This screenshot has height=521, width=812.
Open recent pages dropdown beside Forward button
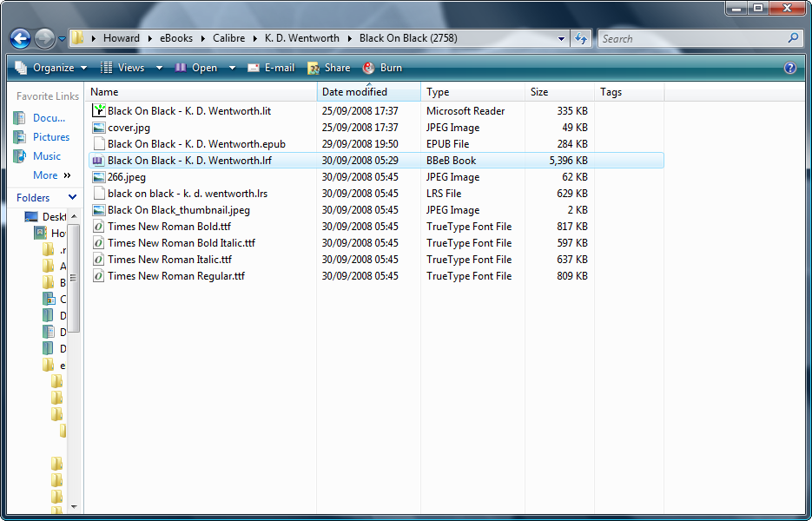tap(62, 39)
